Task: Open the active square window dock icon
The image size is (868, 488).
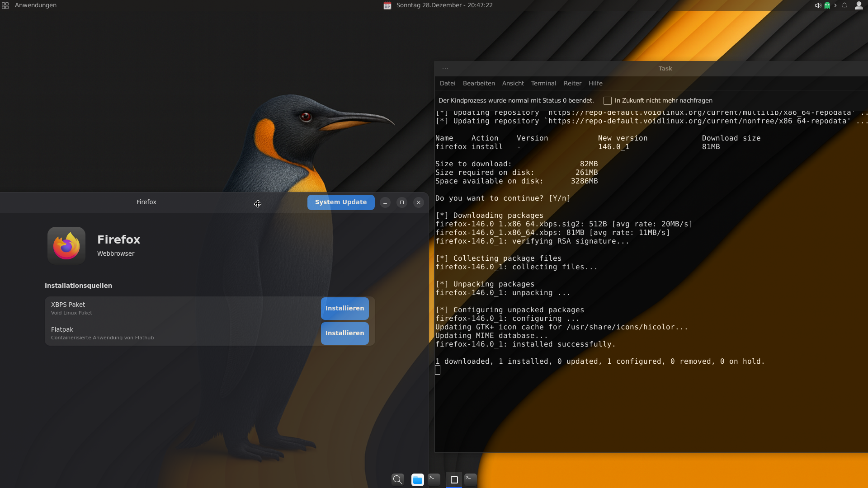Action: point(454,479)
